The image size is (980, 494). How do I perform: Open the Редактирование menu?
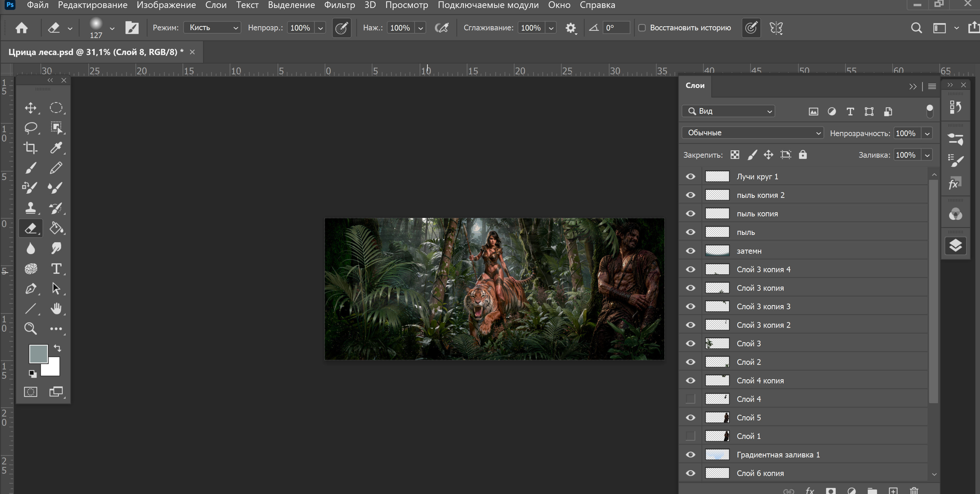[92, 5]
